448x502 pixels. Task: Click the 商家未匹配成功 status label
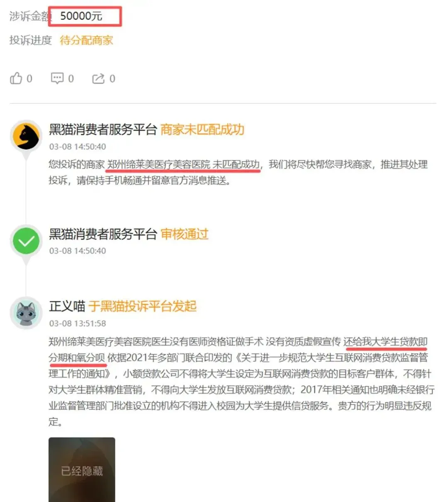click(x=202, y=130)
